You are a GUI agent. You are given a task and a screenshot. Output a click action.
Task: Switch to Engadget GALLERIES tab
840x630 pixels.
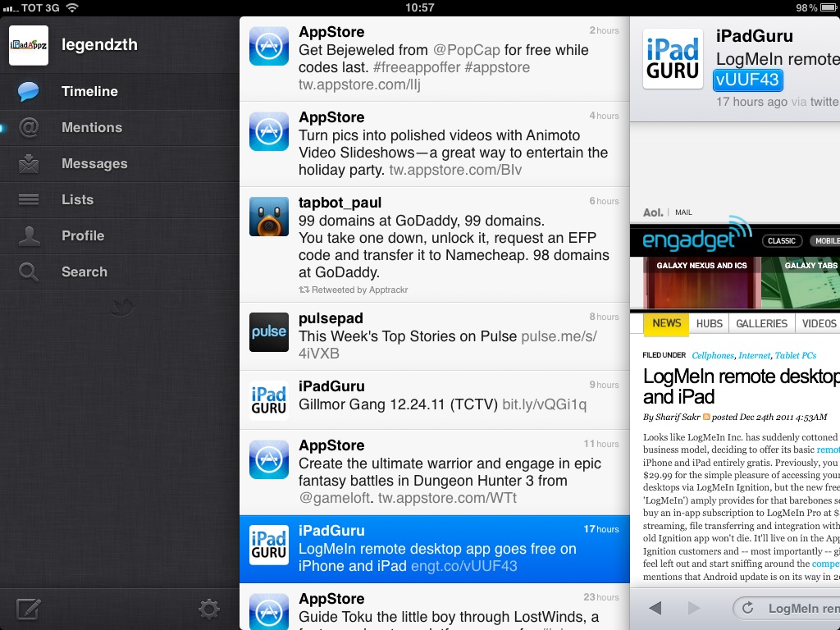tap(761, 323)
